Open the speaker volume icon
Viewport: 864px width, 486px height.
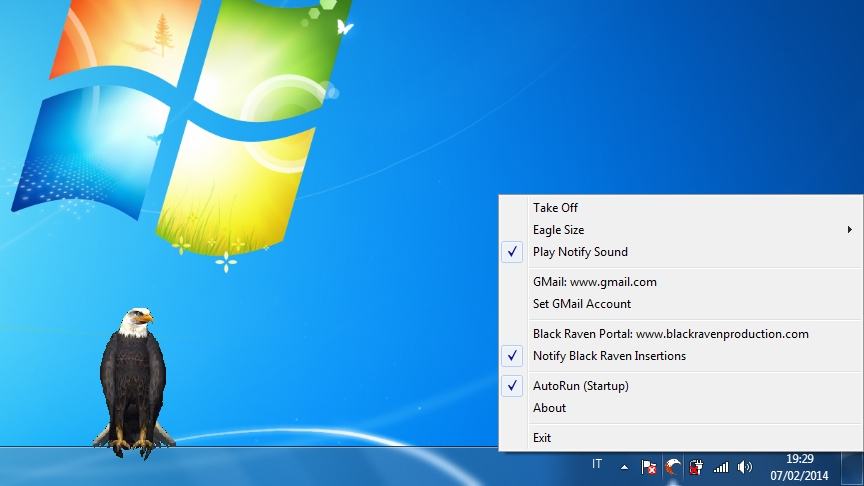point(744,467)
